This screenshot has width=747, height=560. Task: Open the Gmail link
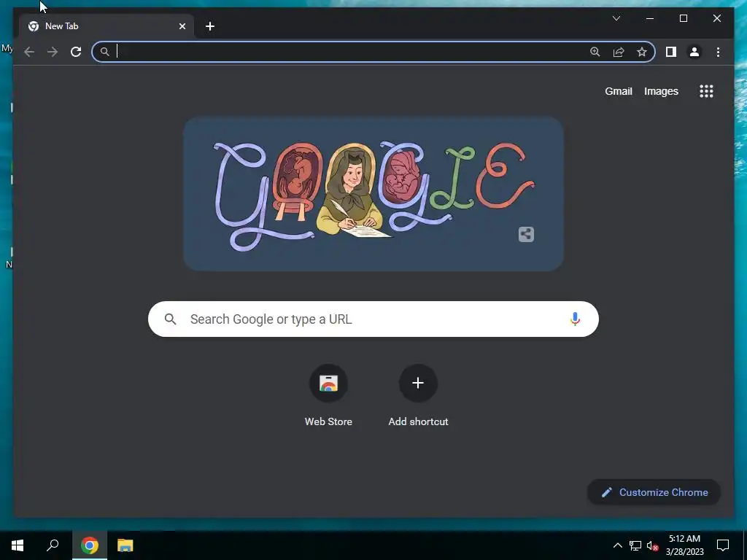pos(619,91)
